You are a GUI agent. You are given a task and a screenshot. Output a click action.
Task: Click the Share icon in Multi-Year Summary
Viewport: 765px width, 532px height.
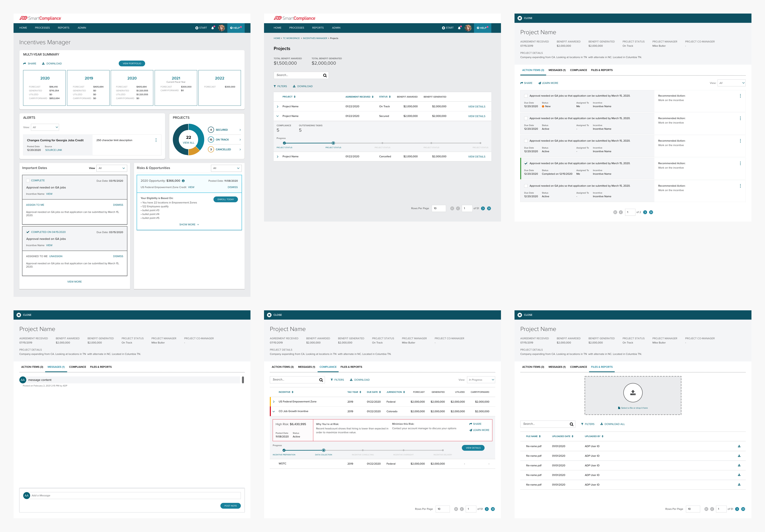coord(25,64)
